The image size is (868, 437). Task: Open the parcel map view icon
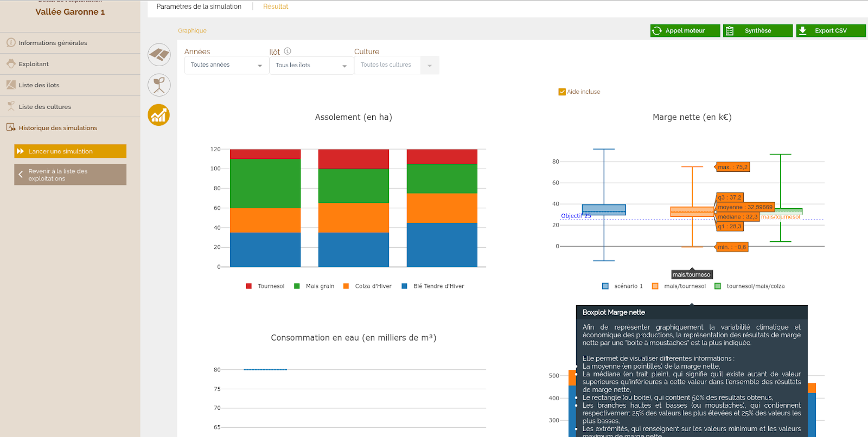coord(159,55)
